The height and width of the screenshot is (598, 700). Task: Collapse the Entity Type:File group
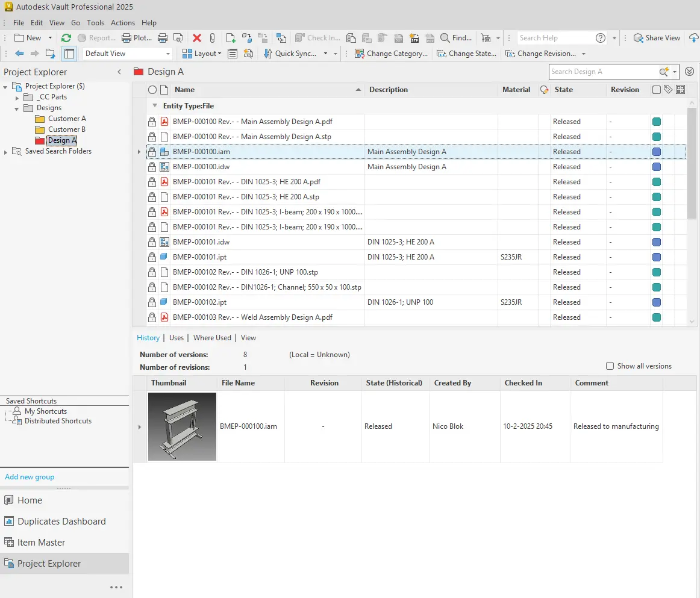pos(155,106)
